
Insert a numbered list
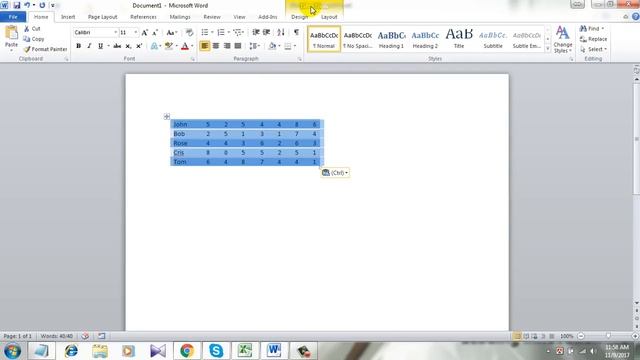[221, 32]
